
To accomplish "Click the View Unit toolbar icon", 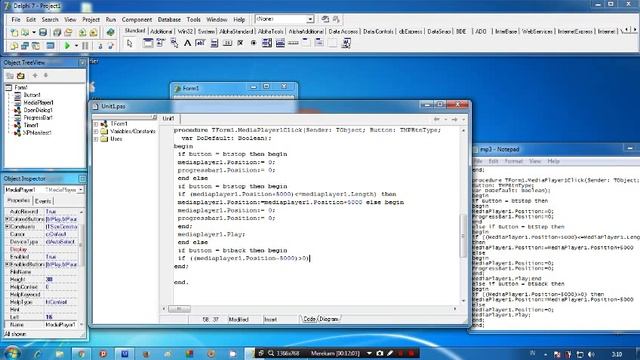I will [x=14, y=46].
